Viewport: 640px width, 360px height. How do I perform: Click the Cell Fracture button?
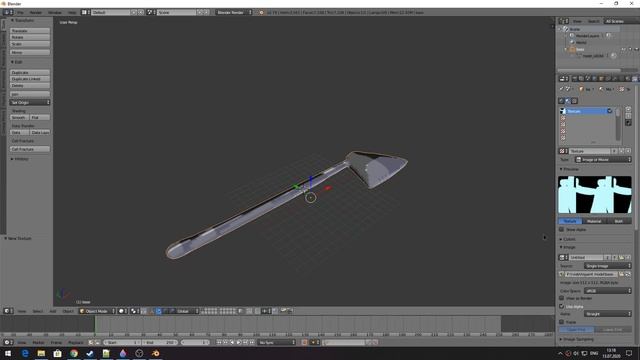[x=30, y=149]
